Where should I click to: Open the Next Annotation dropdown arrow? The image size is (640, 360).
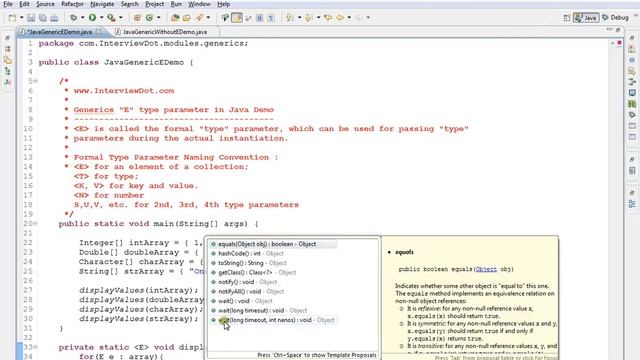(299, 18)
